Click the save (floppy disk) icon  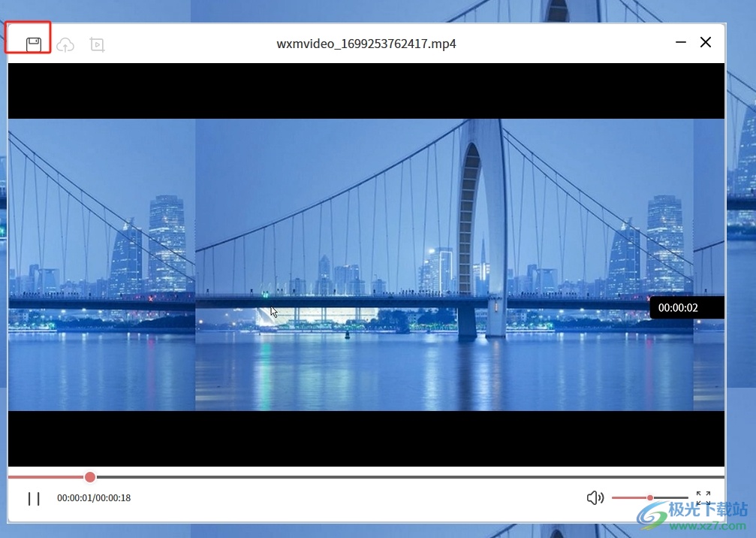[x=33, y=44]
